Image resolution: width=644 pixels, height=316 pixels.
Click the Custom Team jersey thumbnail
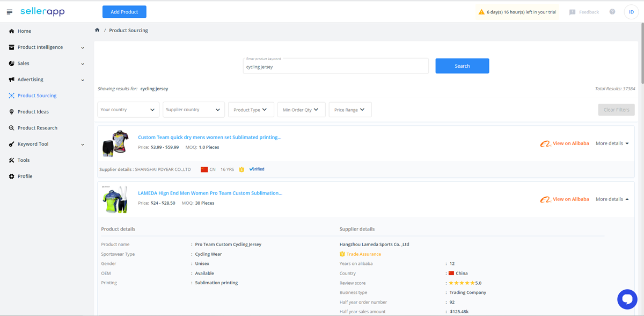115,142
